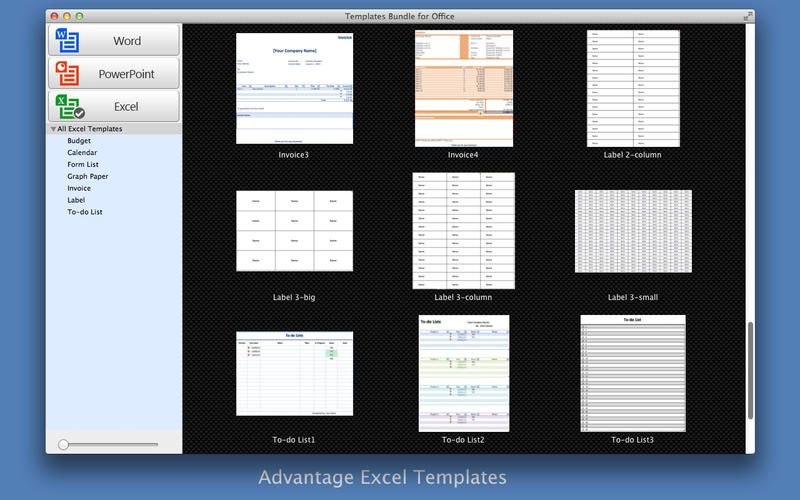800x500 pixels.
Task: Click the PowerPoint app icon
Action: pos(68,74)
